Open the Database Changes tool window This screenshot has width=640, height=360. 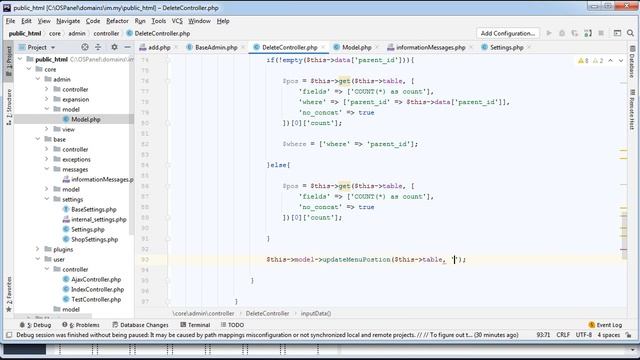140,325
